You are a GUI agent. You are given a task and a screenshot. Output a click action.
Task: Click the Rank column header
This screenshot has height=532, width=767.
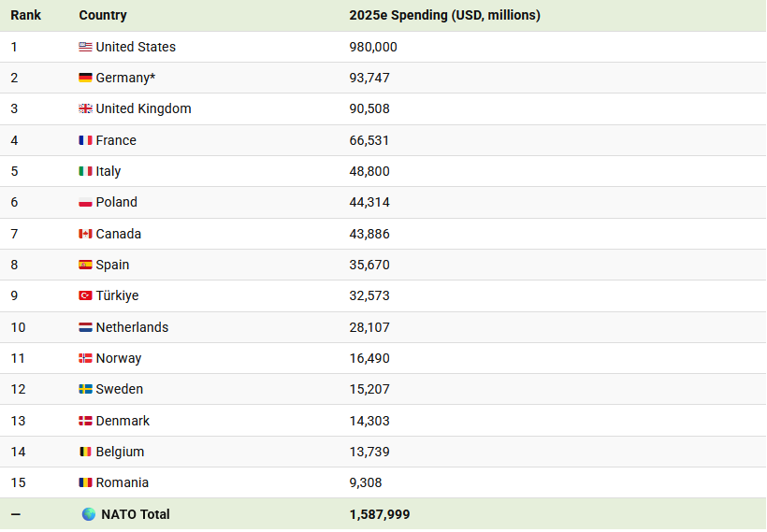pyautogui.click(x=26, y=15)
